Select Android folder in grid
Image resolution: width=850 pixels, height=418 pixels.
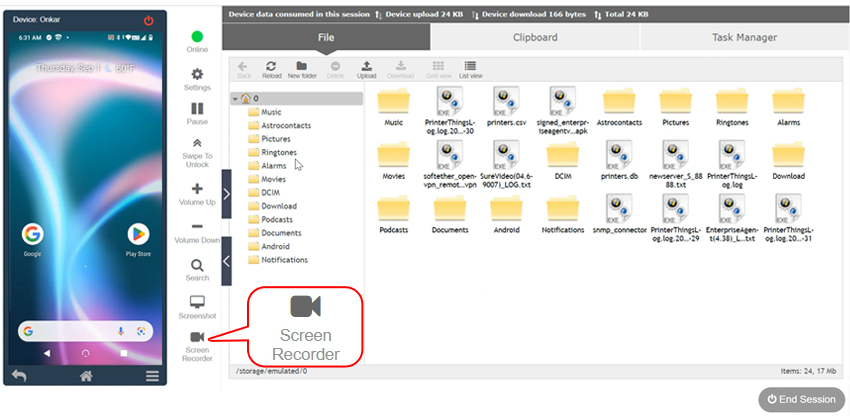(x=506, y=214)
